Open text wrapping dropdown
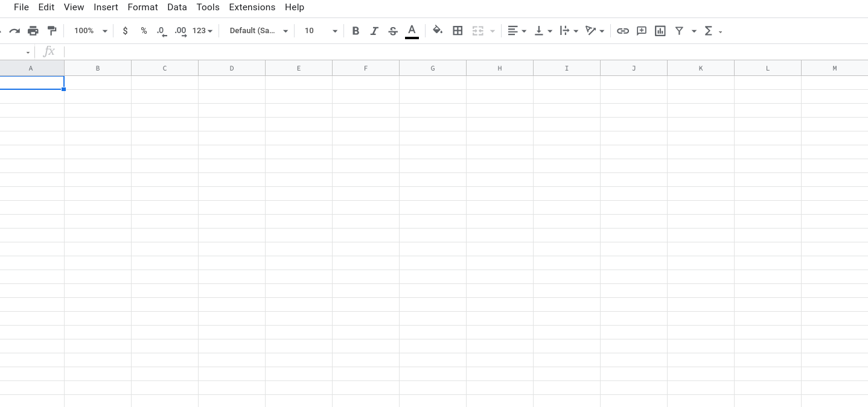The width and height of the screenshot is (868, 407). tap(569, 31)
